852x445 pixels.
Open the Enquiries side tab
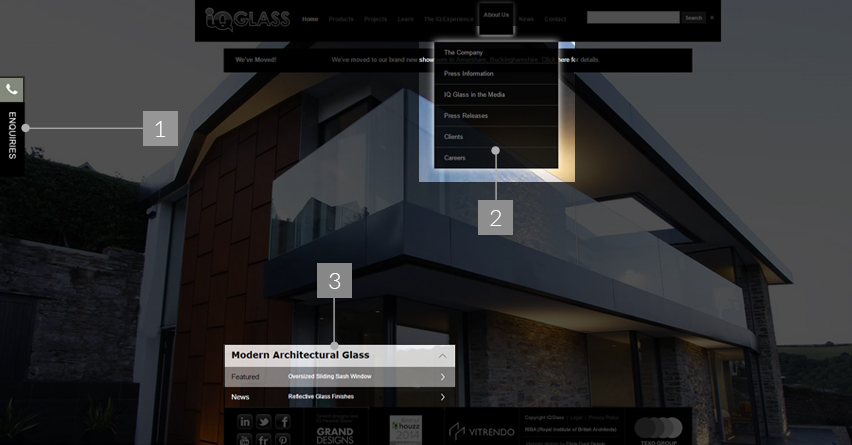[12, 136]
